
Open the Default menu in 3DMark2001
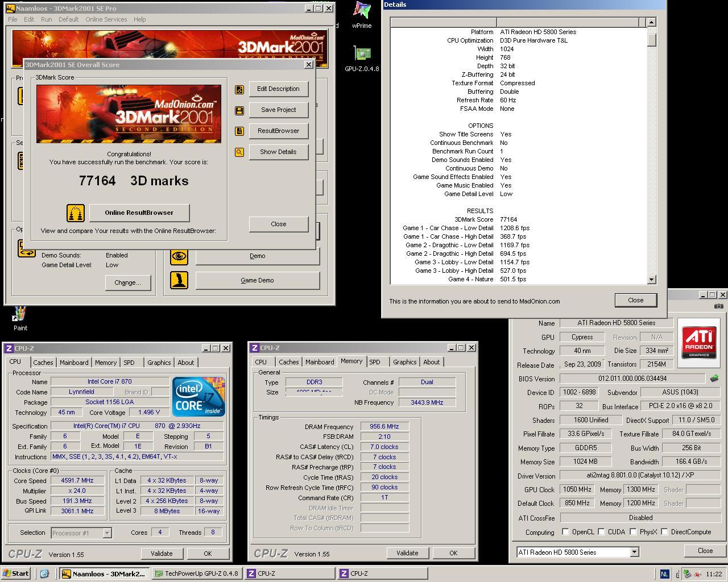coord(68,19)
